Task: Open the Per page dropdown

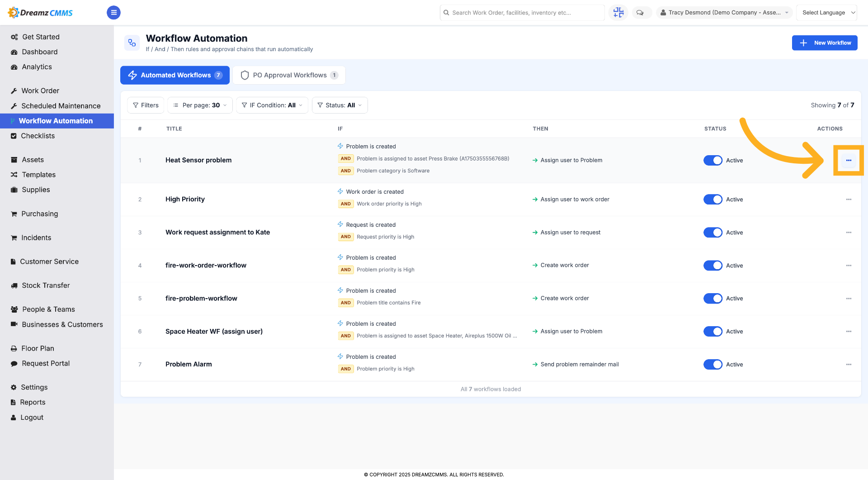Action: click(x=200, y=105)
